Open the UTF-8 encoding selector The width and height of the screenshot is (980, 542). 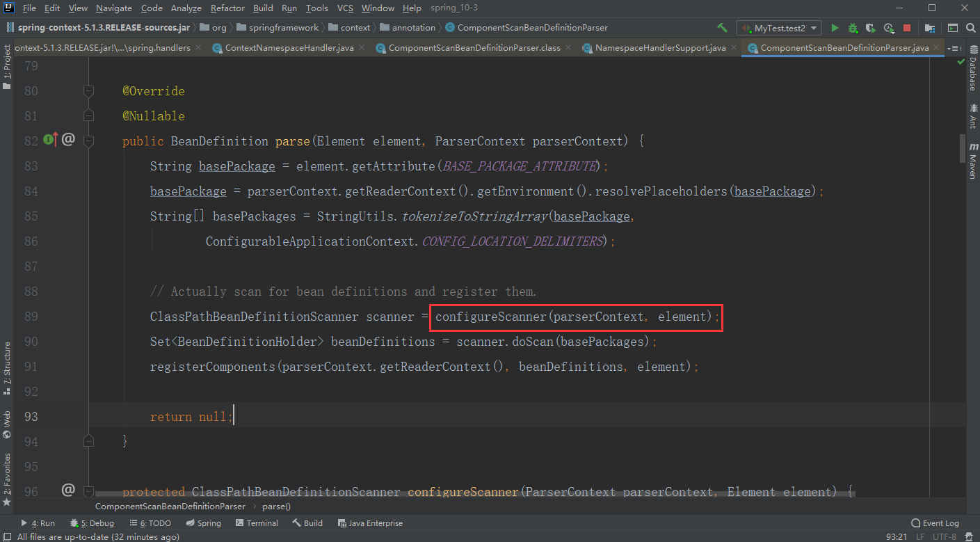[x=945, y=536]
